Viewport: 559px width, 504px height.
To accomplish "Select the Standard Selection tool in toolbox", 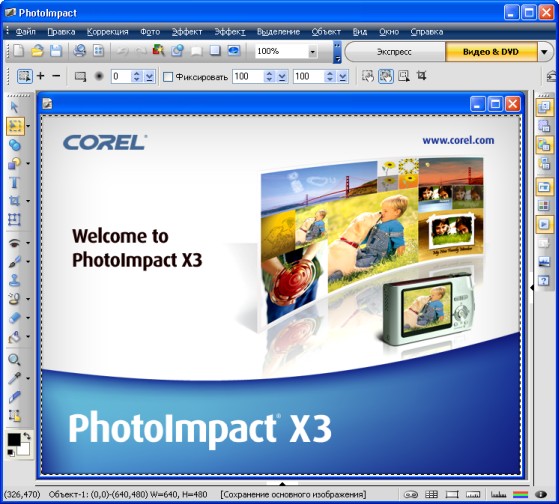I will [x=15, y=126].
